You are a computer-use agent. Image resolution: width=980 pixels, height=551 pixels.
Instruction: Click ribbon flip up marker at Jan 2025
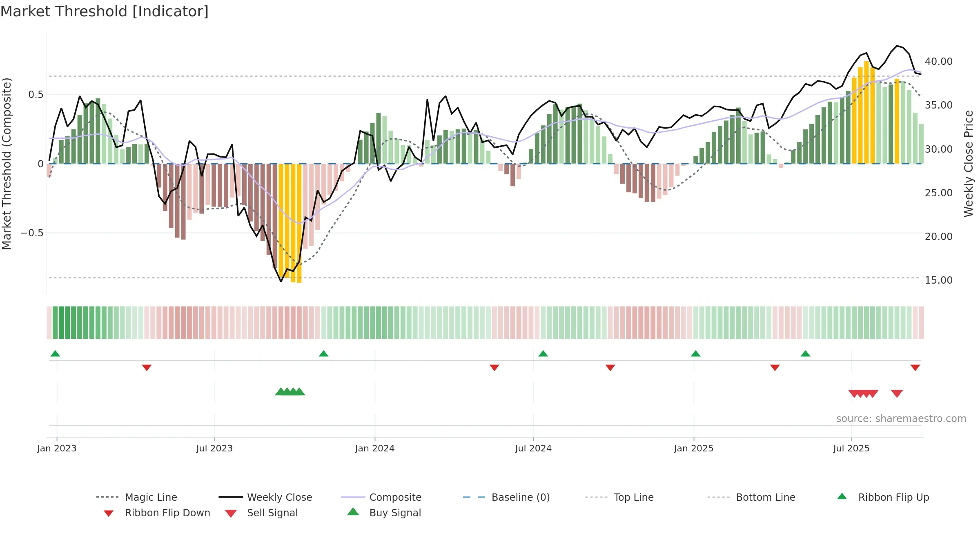pyautogui.click(x=696, y=353)
